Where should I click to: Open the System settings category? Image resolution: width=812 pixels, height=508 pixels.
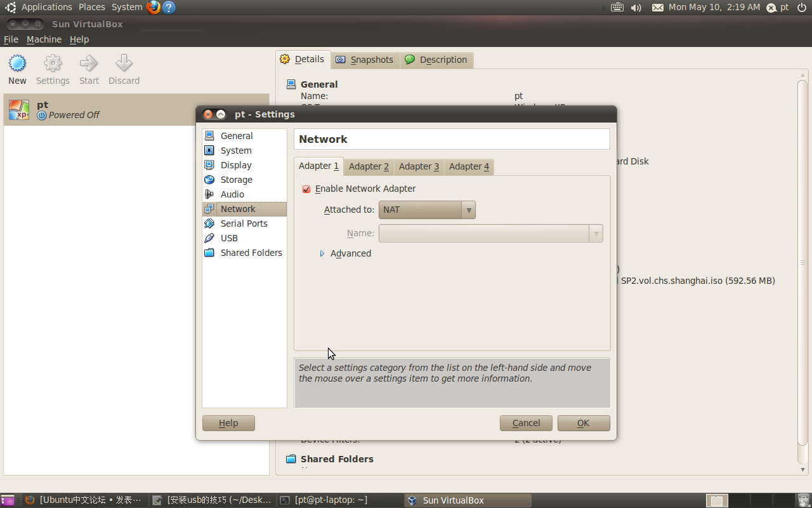point(244,150)
